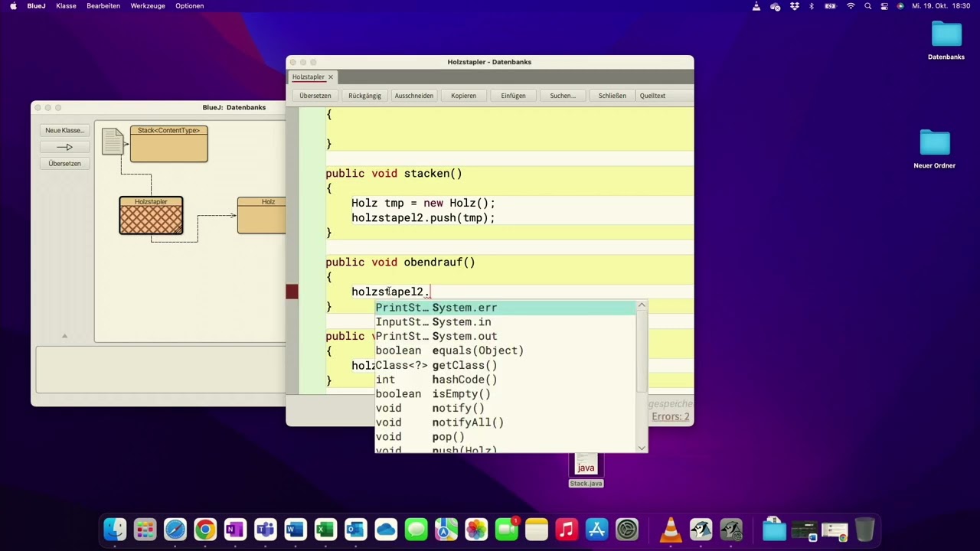Open Photos from the dock
The width and height of the screenshot is (980, 551).
tap(476, 529)
